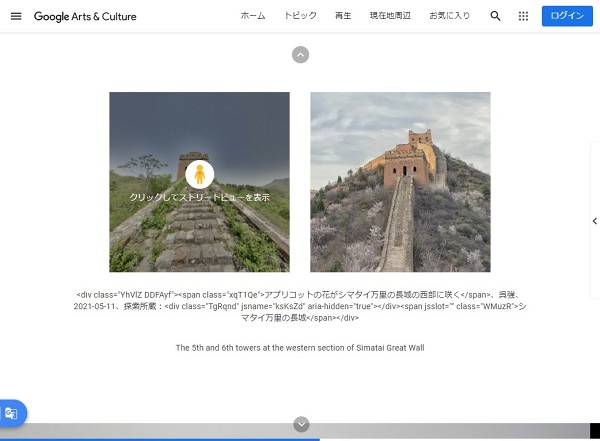Open the 現在地周辺 nearby page
This screenshot has width=600, height=441.
click(391, 17)
